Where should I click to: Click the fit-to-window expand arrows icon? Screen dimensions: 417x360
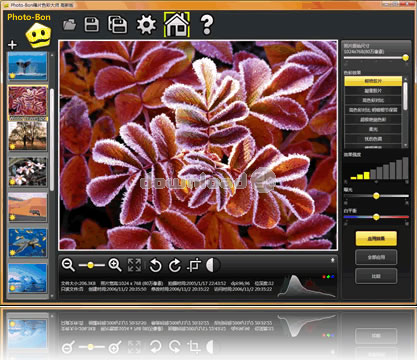click(x=134, y=265)
